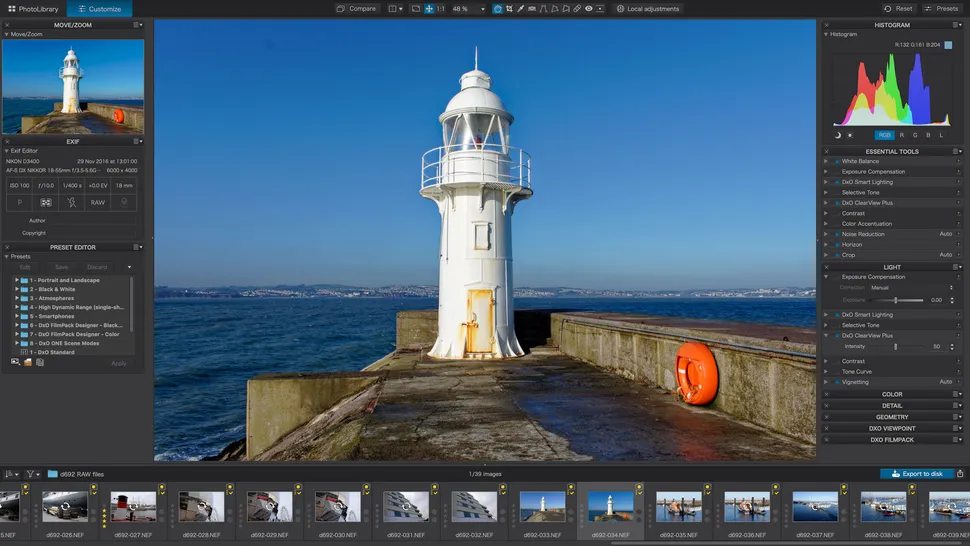Select the Crop tool in top toolbar

coord(510,9)
